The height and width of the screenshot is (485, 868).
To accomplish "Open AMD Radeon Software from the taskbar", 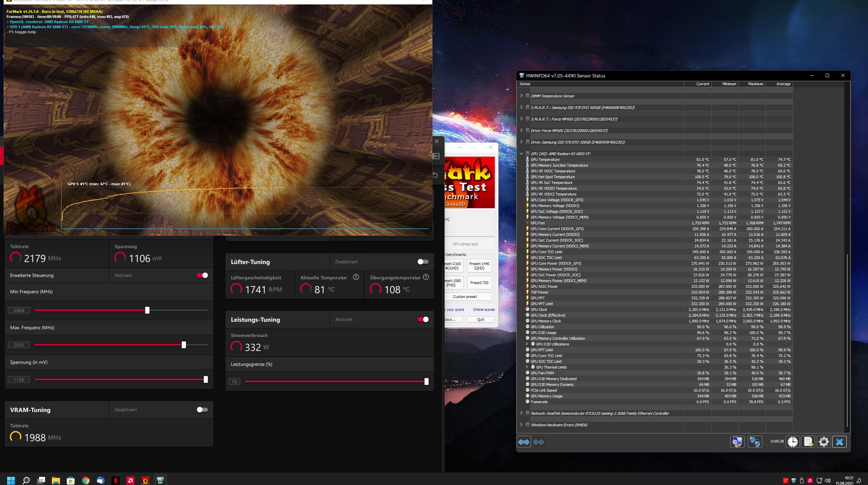I will click(131, 480).
